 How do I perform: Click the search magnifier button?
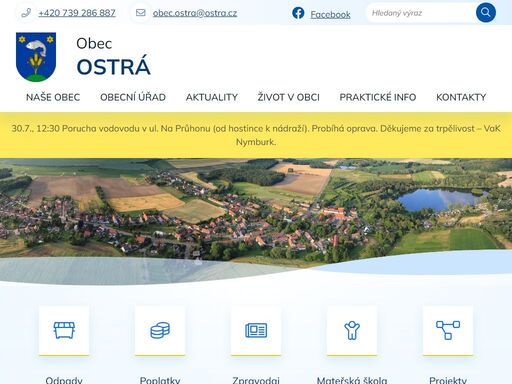[x=486, y=13]
